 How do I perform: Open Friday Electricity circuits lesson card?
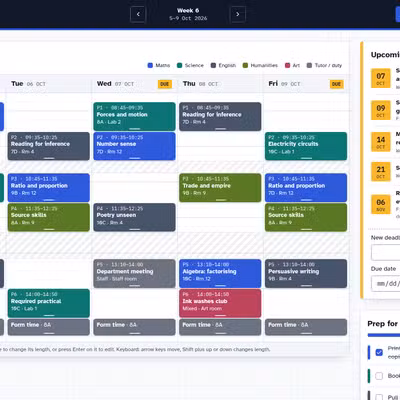(x=306, y=146)
